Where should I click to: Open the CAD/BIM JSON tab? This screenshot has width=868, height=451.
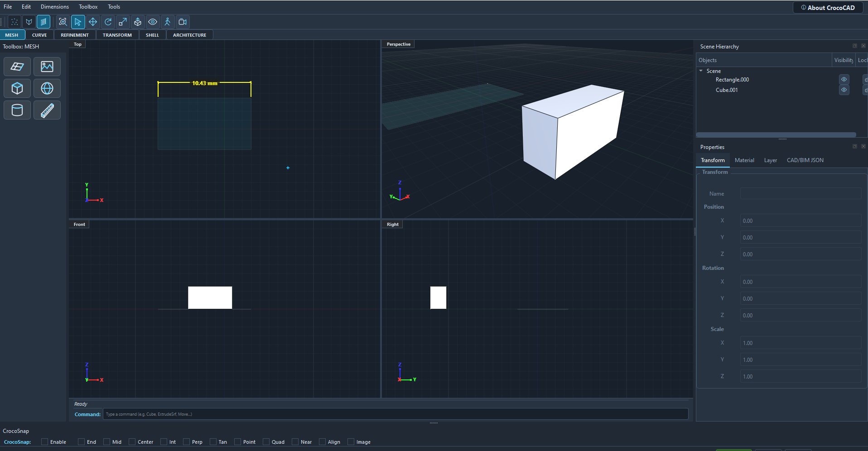click(x=805, y=160)
